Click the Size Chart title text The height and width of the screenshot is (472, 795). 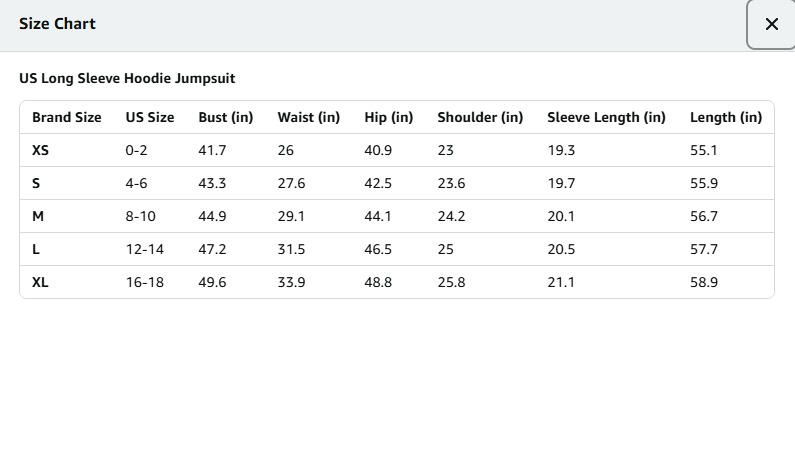tap(57, 23)
